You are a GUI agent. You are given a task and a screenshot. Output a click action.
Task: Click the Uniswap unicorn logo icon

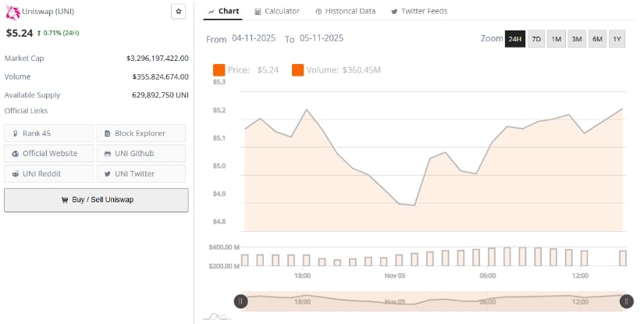pyautogui.click(x=12, y=12)
